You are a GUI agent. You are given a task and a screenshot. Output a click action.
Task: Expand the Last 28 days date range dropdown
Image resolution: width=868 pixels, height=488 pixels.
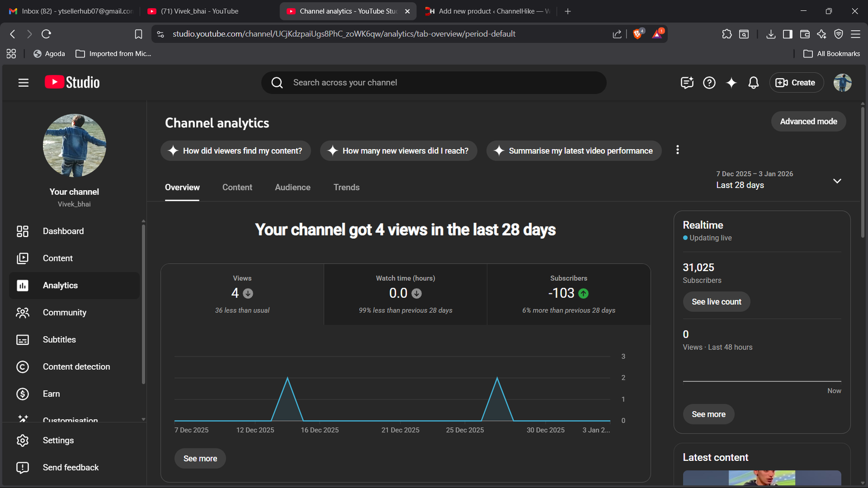(x=837, y=181)
